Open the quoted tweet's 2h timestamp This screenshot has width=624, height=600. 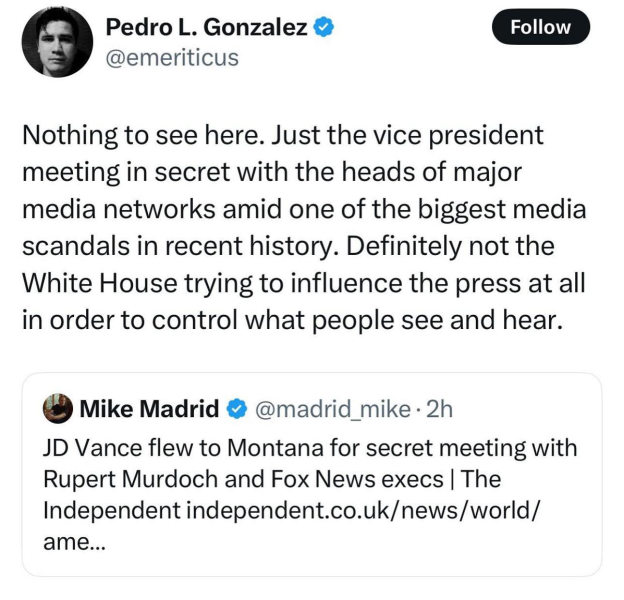point(438,409)
